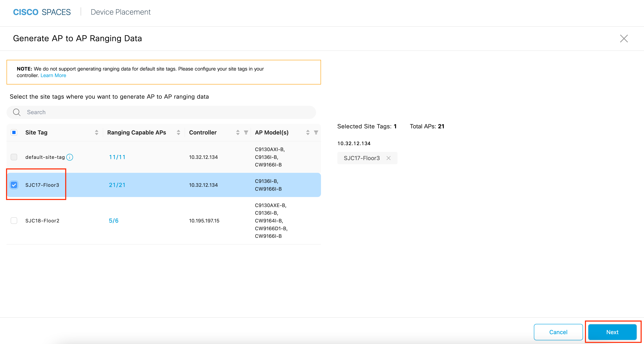Screen dimensions: 644x344
Task: Toggle the select-all header checkbox
Action: (x=14, y=132)
